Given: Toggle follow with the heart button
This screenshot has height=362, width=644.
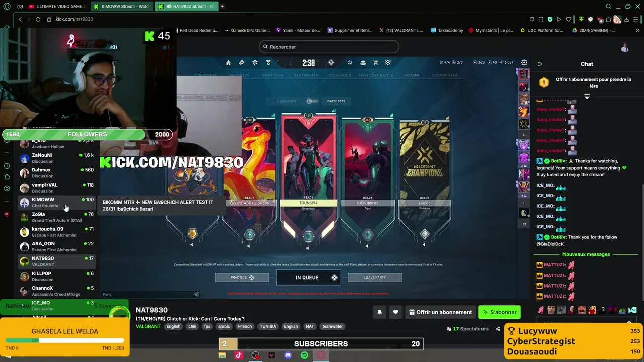Looking at the screenshot, I should 396,312.
